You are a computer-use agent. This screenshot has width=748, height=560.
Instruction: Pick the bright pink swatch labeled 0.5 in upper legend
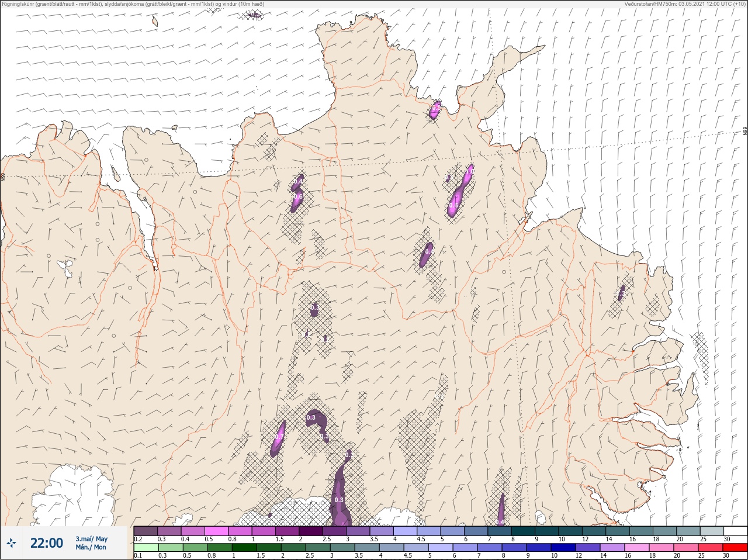tap(216, 531)
